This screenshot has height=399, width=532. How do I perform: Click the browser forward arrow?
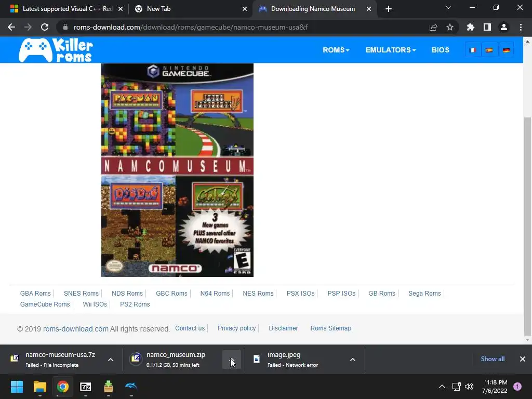point(28,27)
